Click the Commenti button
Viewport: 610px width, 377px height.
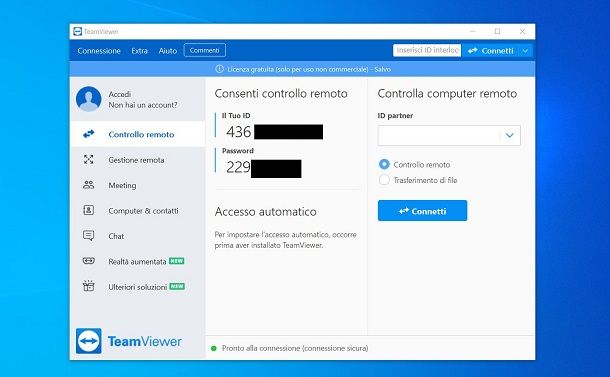[205, 50]
